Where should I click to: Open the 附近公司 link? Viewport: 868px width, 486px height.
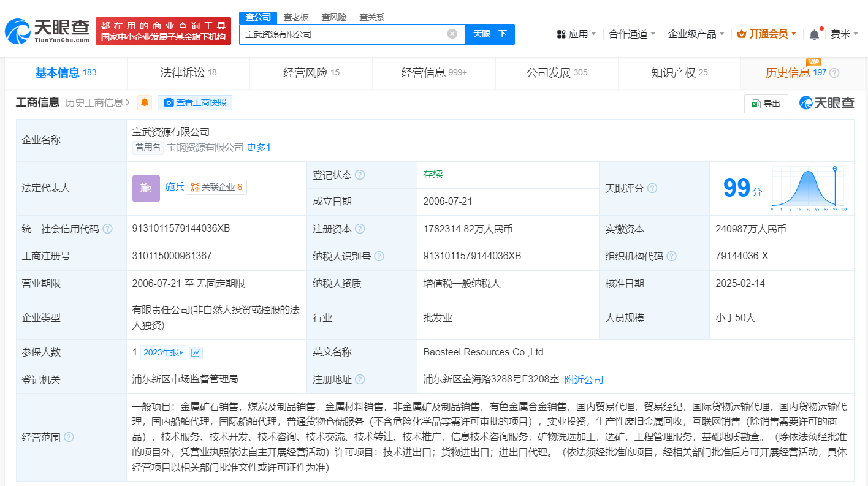tap(584, 379)
